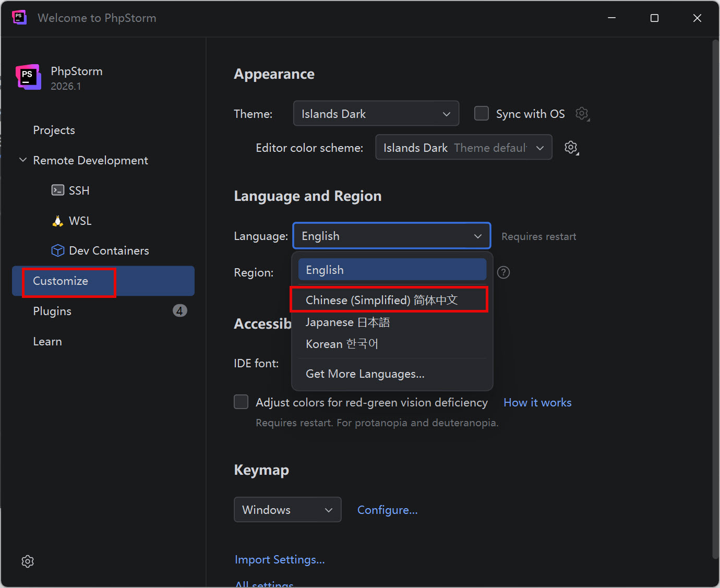Open the Keymap Windows dropdown
The width and height of the screenshot is (720, 588).
(287, 510)
